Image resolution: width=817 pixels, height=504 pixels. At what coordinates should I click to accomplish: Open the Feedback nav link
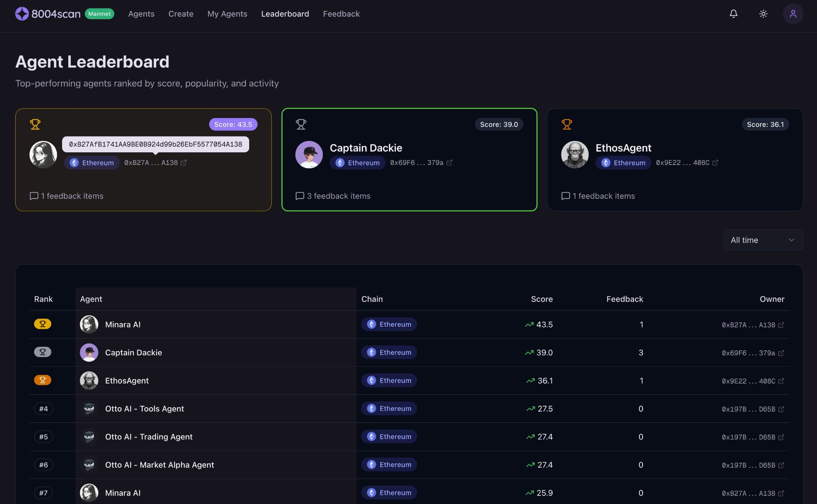[x=341, y=14]
